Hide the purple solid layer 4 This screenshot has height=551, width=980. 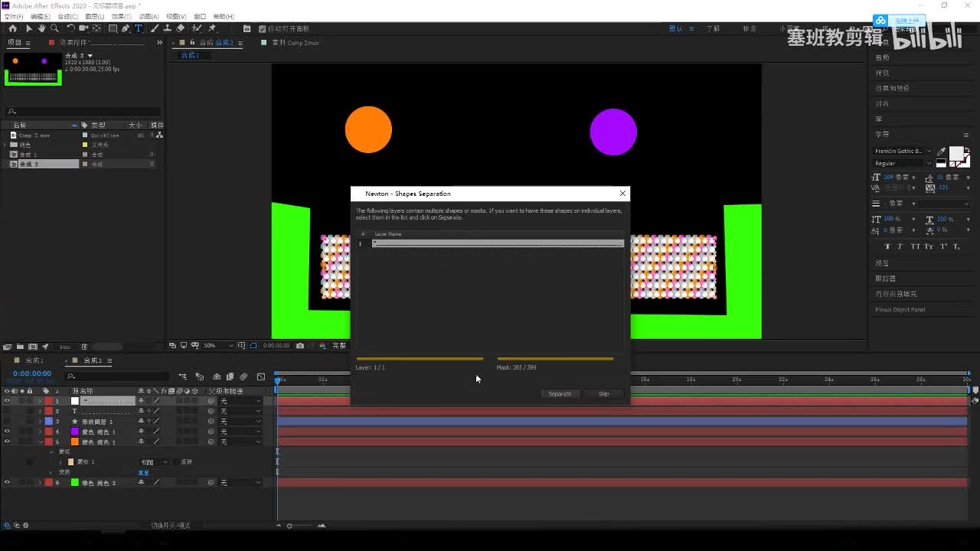pyautogui.click(x=7, y=432)
